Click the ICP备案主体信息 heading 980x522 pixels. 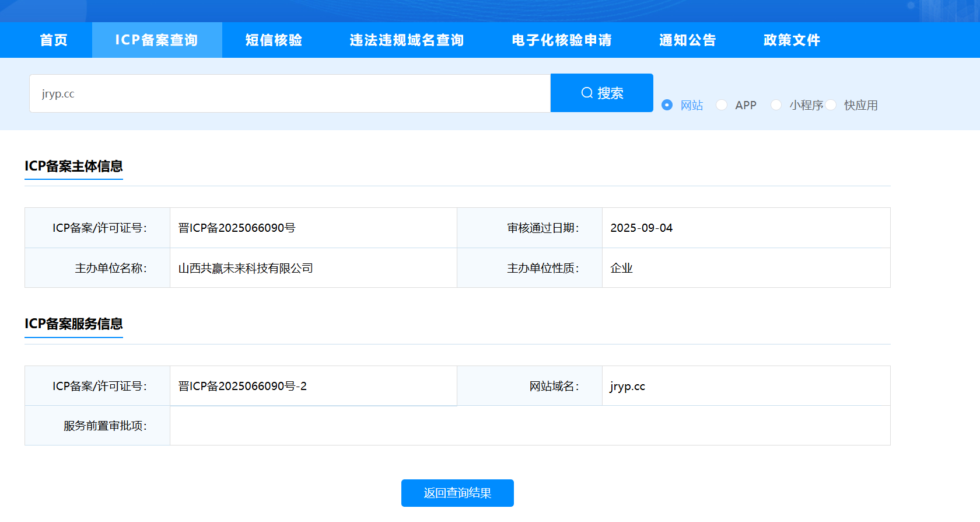73,166
